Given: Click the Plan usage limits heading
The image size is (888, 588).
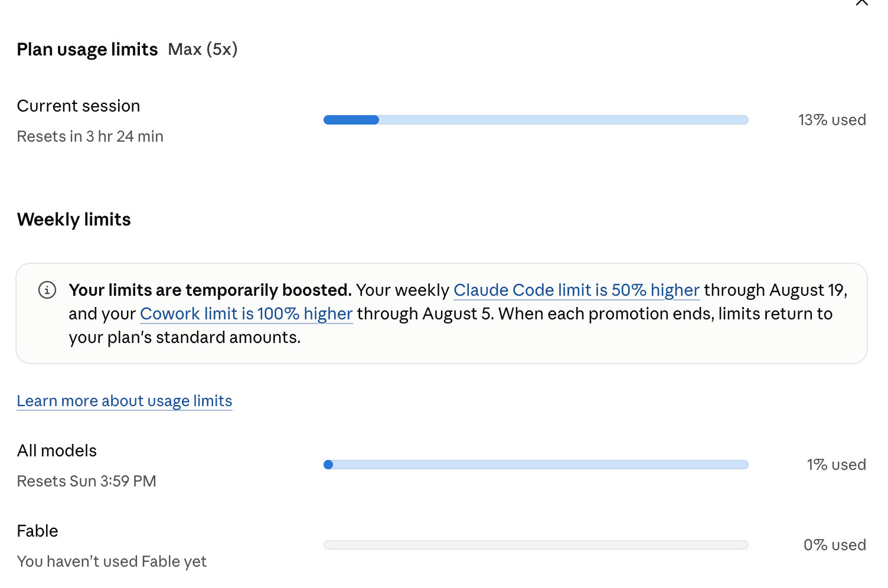Looking at the screenshot, I should point(87,50).
